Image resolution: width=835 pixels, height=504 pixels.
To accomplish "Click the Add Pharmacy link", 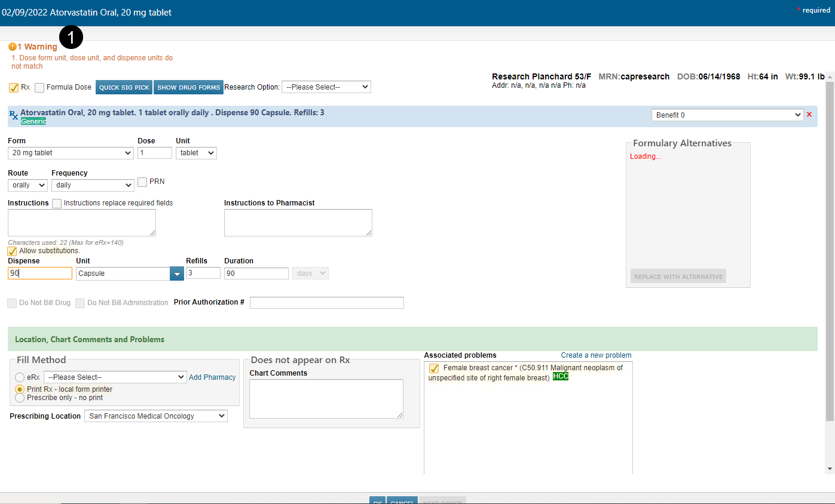I will point(212,377).
